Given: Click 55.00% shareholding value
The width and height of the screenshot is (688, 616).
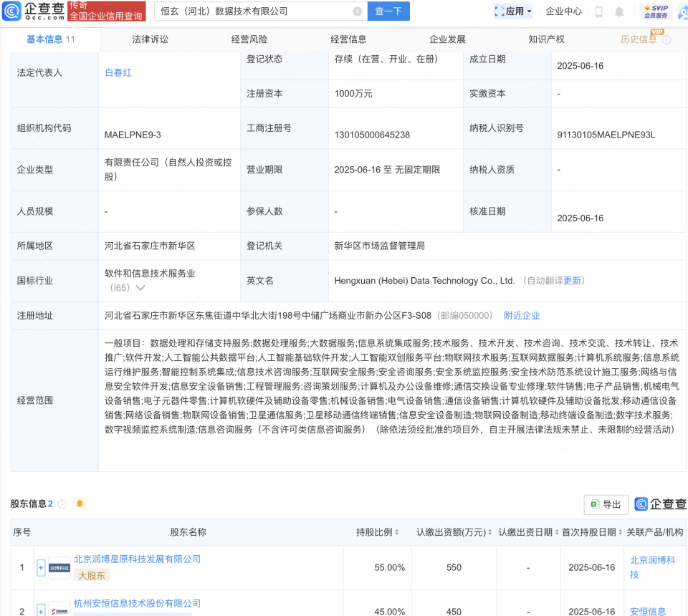Looking at the screenshot, I should pyautogui.click(x=390, y=568).
